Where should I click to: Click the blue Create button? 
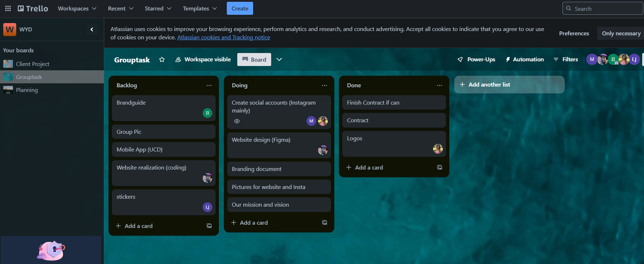pos(240,8)
